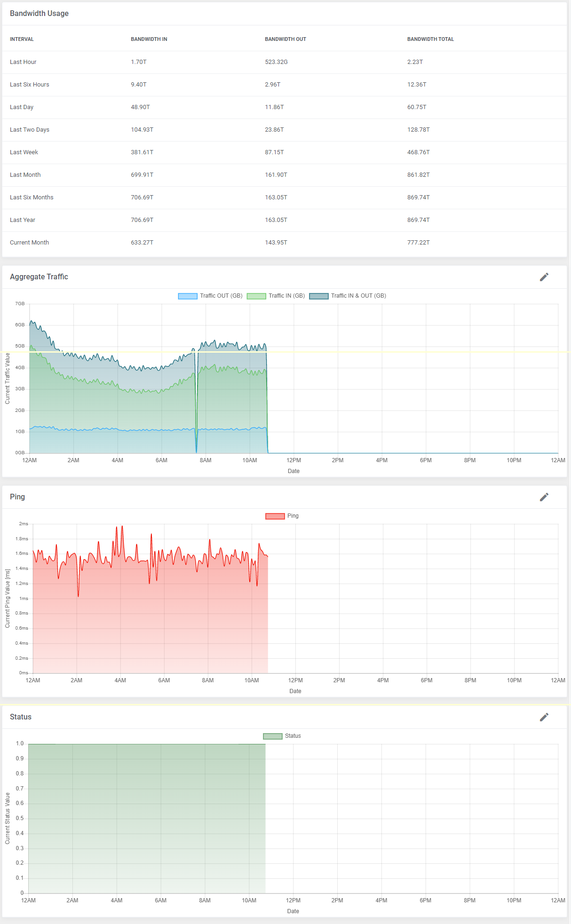Click the 'Last Day' row label
This screenshot has width=571, height=924.
(x=22, y=107)
